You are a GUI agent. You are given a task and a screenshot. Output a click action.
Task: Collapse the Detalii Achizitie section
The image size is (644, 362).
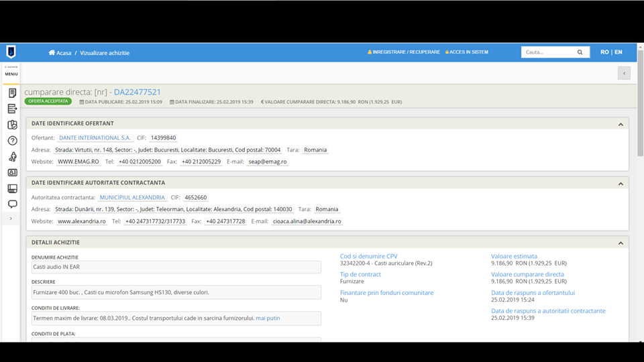(x=621, y=243)
